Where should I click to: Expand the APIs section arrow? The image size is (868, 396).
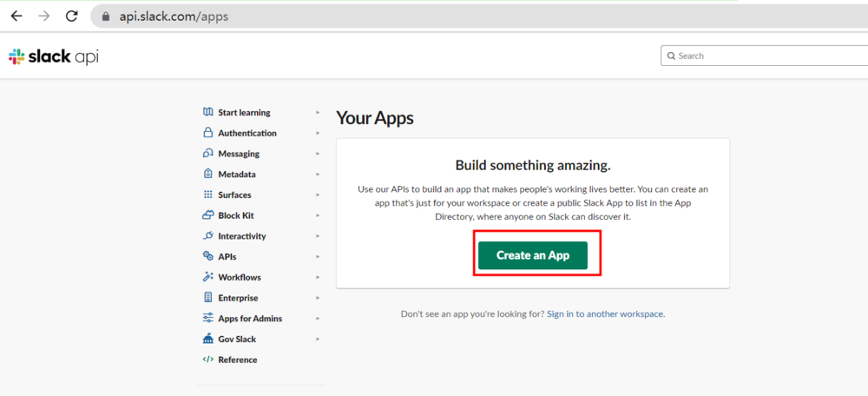pyautogui.click(x=318, y=256)
